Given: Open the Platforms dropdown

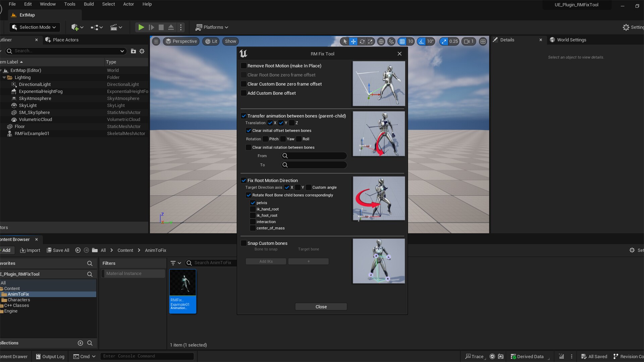Looking at the screenshot, I should (x=212, y=27).
